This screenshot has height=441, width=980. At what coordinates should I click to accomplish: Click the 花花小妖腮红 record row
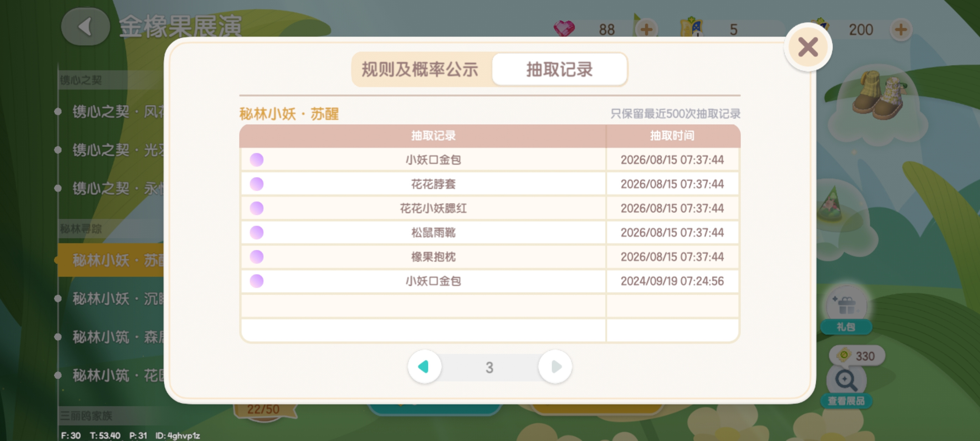coord(490,208)
